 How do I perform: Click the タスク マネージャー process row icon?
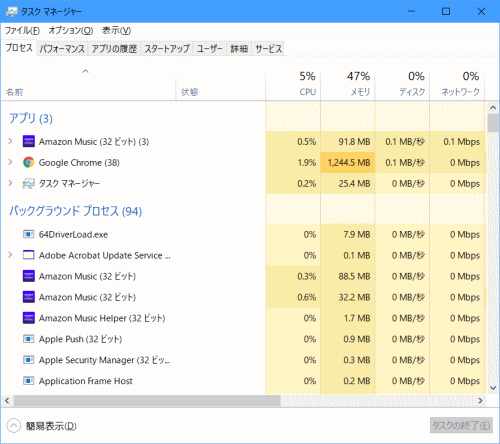28,184
